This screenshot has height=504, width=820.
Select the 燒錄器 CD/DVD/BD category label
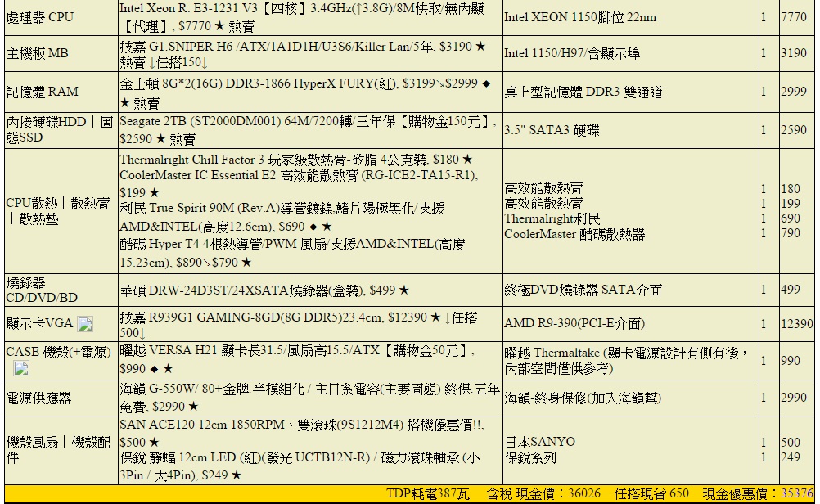[x=42, y=290]
